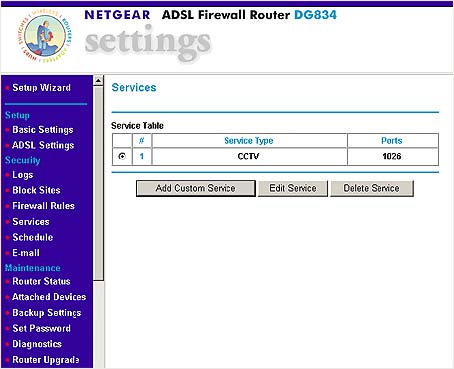Open Attached Devices list
454x369 pixels.
(x=49, y=297)
